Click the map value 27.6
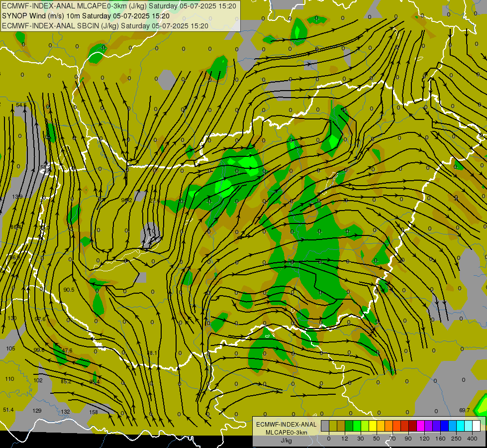Screen dimensions: 487x448 [154, 201]
